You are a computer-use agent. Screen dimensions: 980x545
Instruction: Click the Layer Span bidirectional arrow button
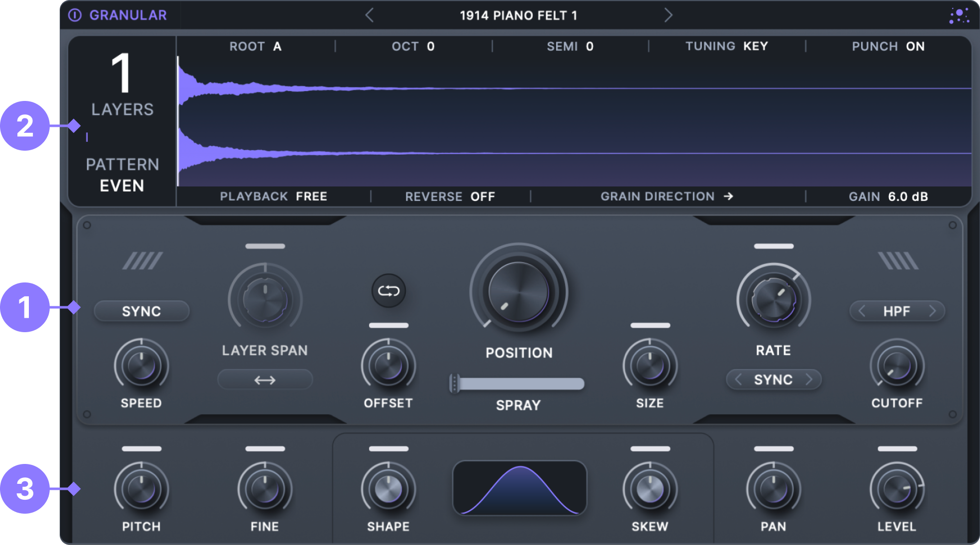tap(265, 380)
